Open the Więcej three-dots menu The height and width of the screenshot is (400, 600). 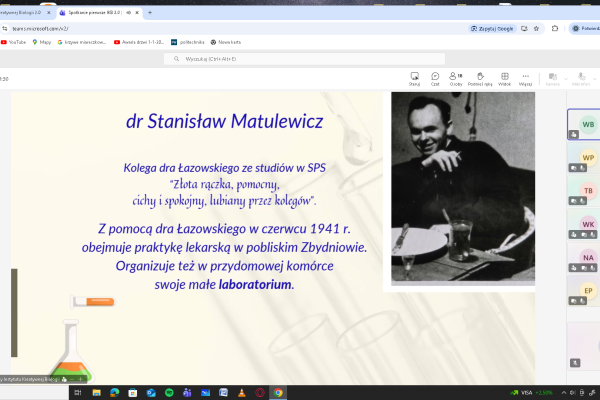pyautogui.click(x=525, y=79)
